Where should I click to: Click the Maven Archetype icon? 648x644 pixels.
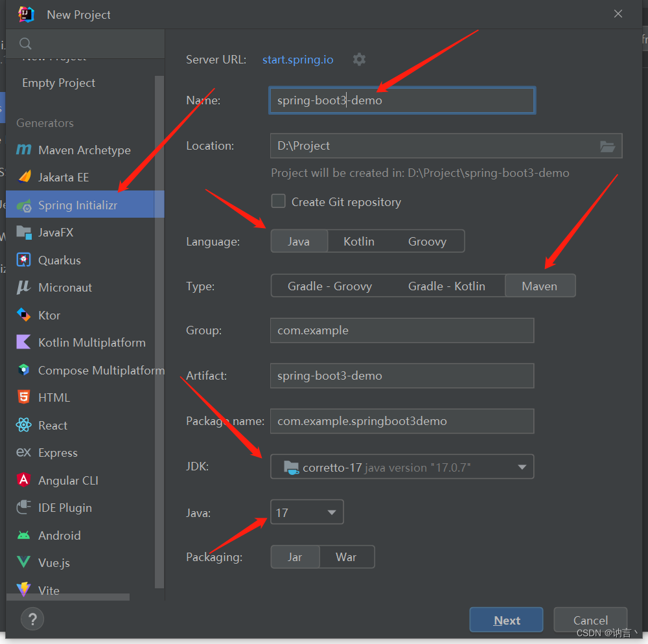click(x=23, y=150)
